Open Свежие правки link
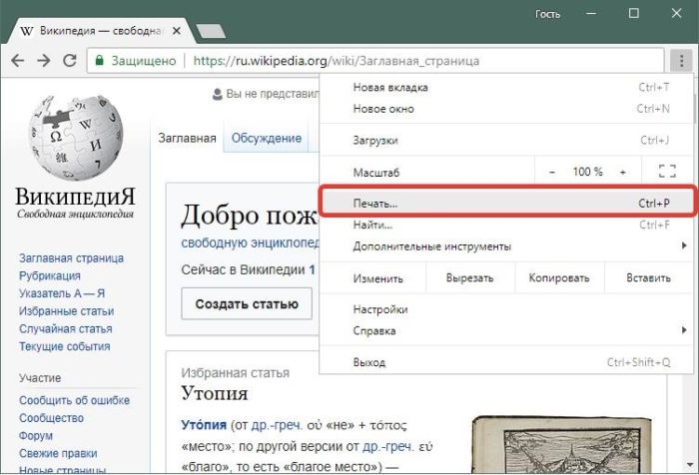This screenshot has height=475, width=699. [58, 453]
